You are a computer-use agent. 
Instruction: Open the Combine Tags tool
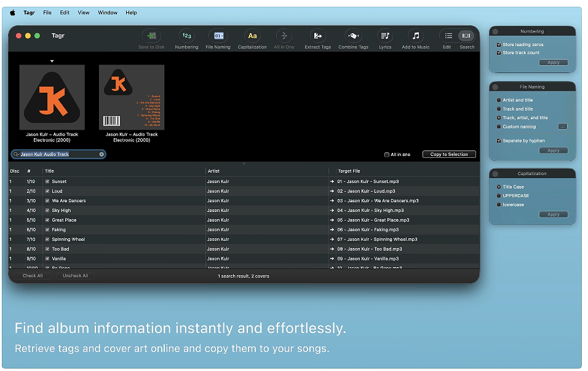353,36
